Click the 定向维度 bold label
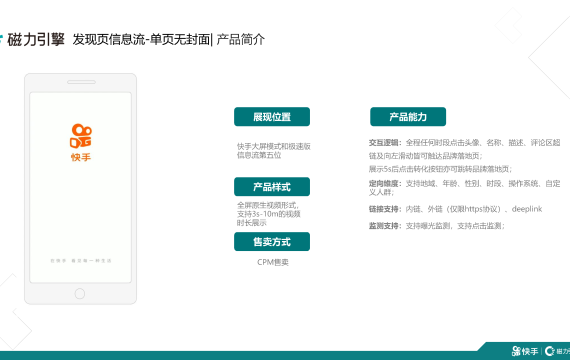 point(384,184)
